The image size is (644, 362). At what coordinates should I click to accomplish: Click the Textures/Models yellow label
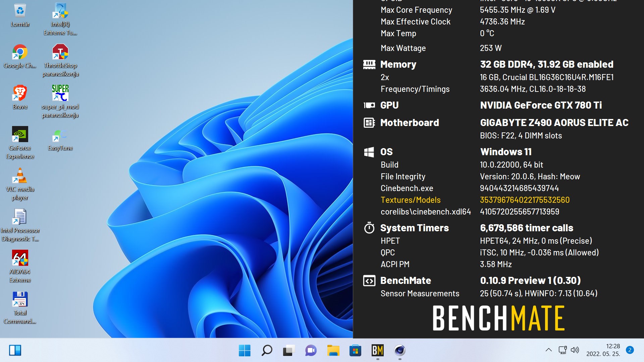(411, 200)
